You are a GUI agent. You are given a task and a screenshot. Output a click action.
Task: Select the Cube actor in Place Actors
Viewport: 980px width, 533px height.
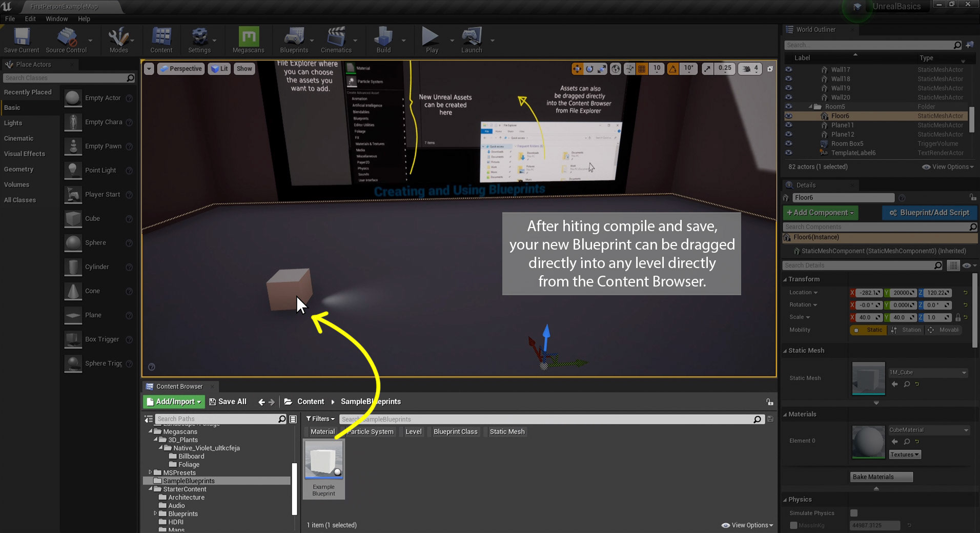click(x=98, y=219)
